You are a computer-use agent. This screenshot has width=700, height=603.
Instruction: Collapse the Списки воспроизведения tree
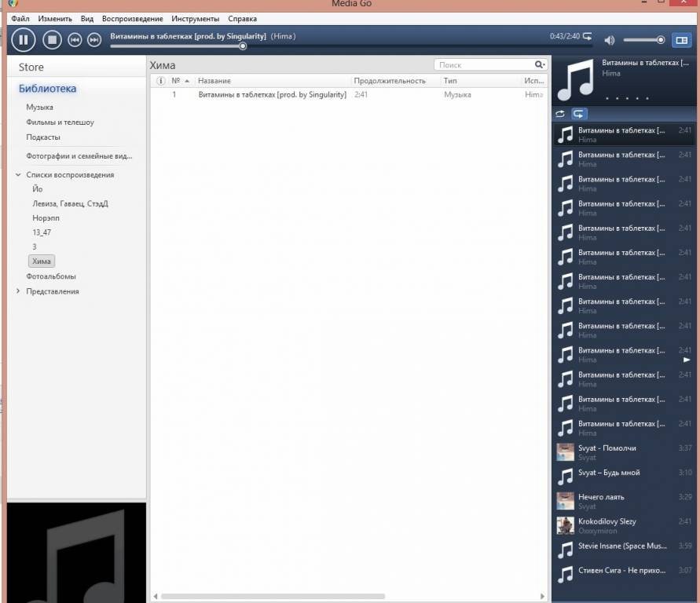(x=18, y=175)
